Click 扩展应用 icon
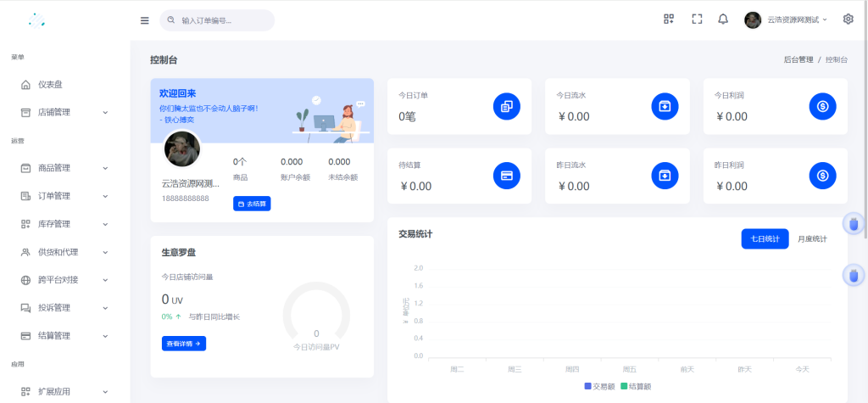868x403 pixels. 25,391
